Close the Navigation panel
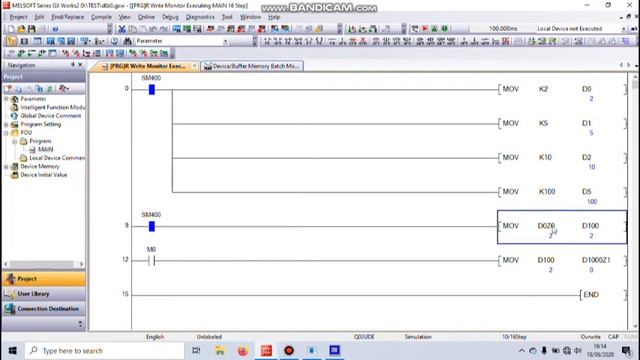The image size is (640, 360). pyautogui.click(x=80, y=65)
